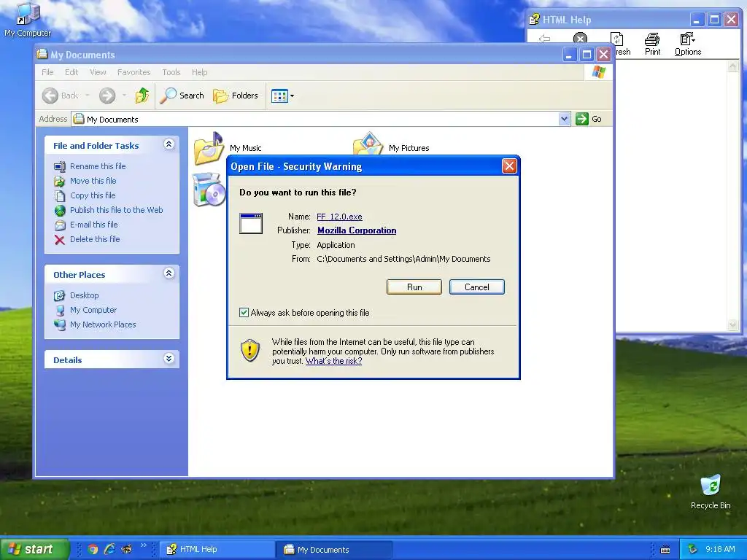Open Back history dropdown arrow
The image size is (747, 560).
[x=88, y=96]
